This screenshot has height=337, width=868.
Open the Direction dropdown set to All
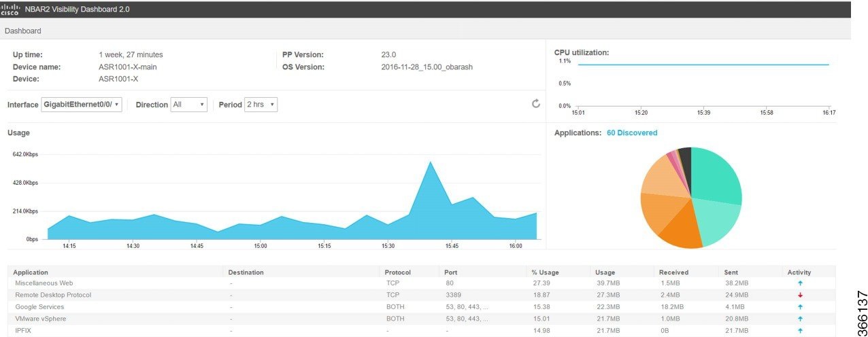tap(188, 105)
